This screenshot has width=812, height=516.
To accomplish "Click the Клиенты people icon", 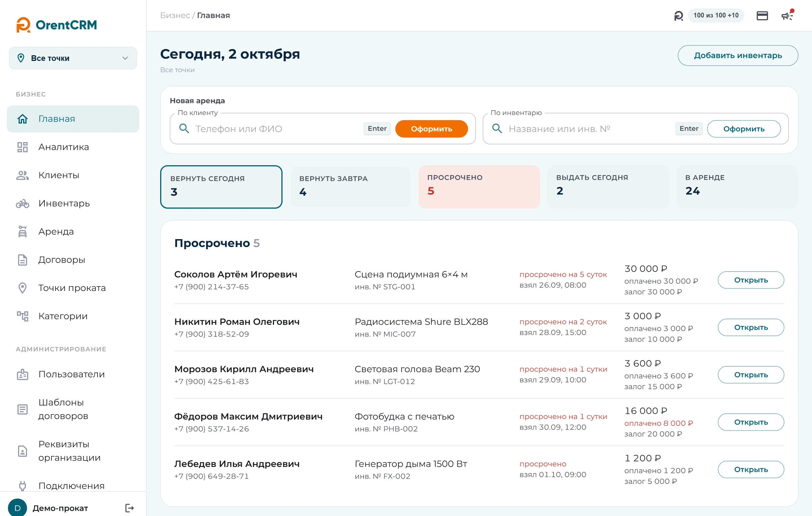I will 23,175.
